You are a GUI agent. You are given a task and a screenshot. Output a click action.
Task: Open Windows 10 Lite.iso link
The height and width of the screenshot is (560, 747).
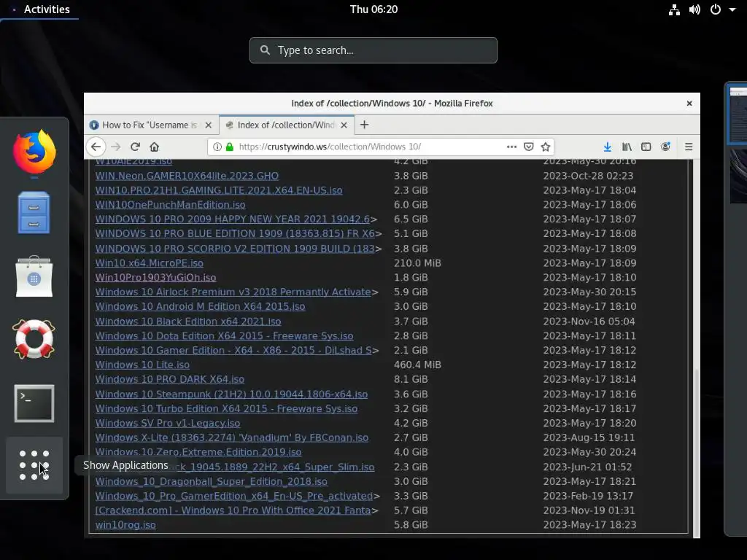tap(142, 365)
